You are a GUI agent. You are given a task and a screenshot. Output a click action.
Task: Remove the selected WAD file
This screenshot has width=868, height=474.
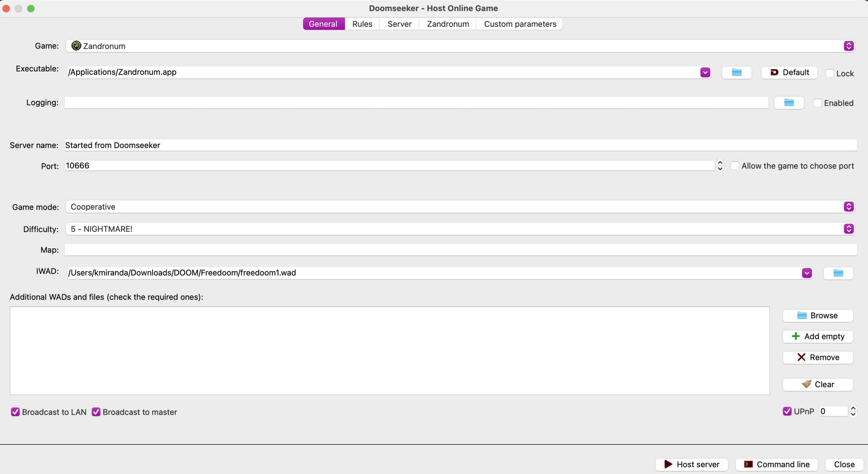pyautogui.click(x=818, y=358)
